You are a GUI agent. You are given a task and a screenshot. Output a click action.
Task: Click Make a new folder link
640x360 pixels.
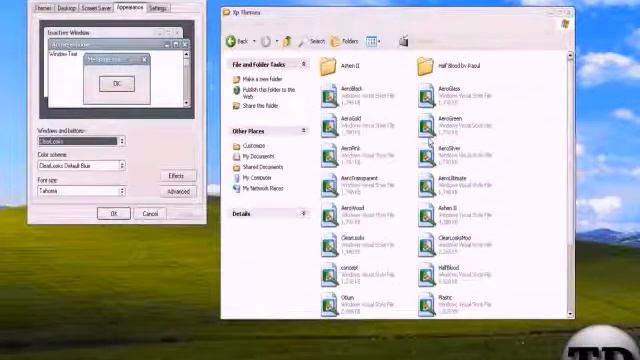coord(258,79)
